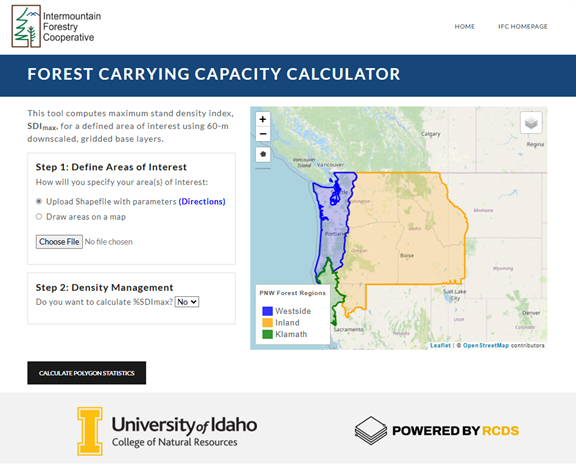This screenshot has width=576, height=466.
Task: Open the OpenStreetMap attribution link
Action: 486,346
